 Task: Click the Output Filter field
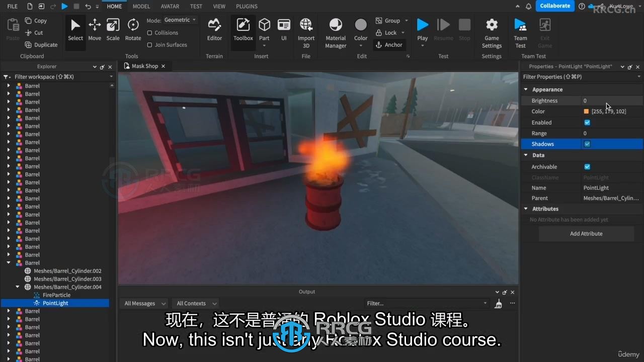426,303
